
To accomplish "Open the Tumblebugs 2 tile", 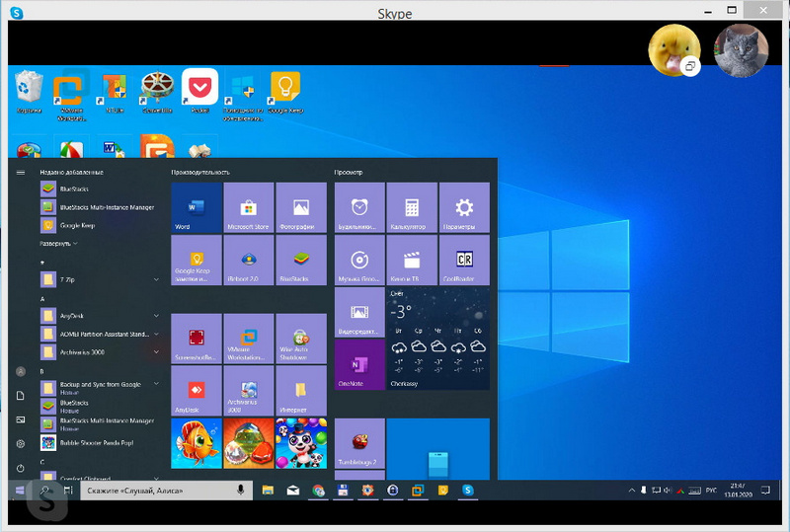I will coord(359,443).
